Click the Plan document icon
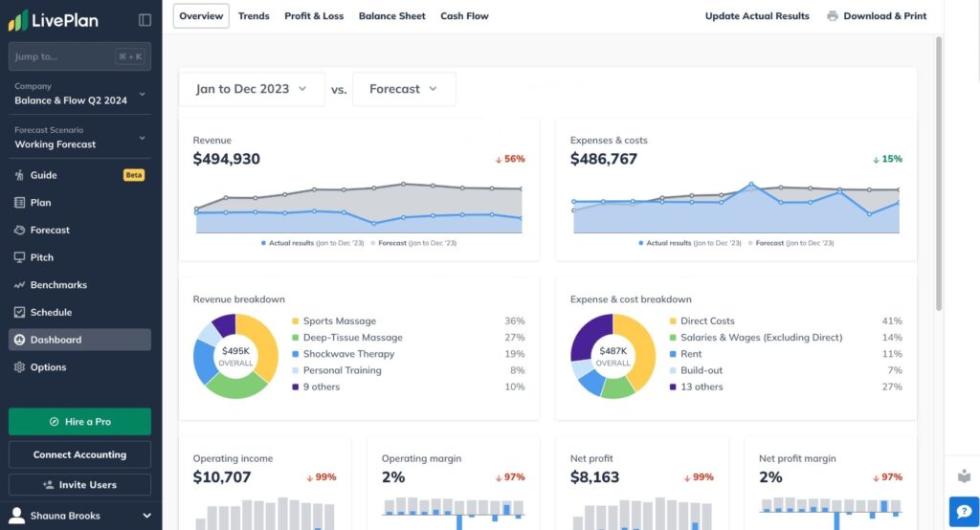This screenshot has width=980, height=530. tap(20, 203)
